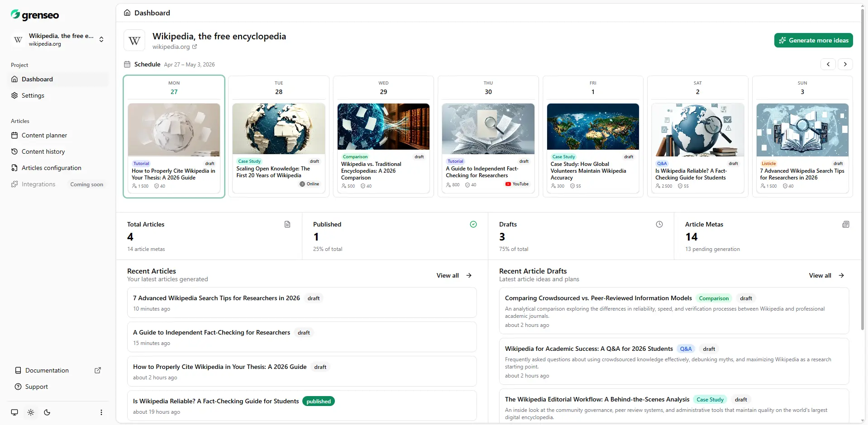
Task: Click the Articles configuration file-gear icon
Action: [14, 168]
